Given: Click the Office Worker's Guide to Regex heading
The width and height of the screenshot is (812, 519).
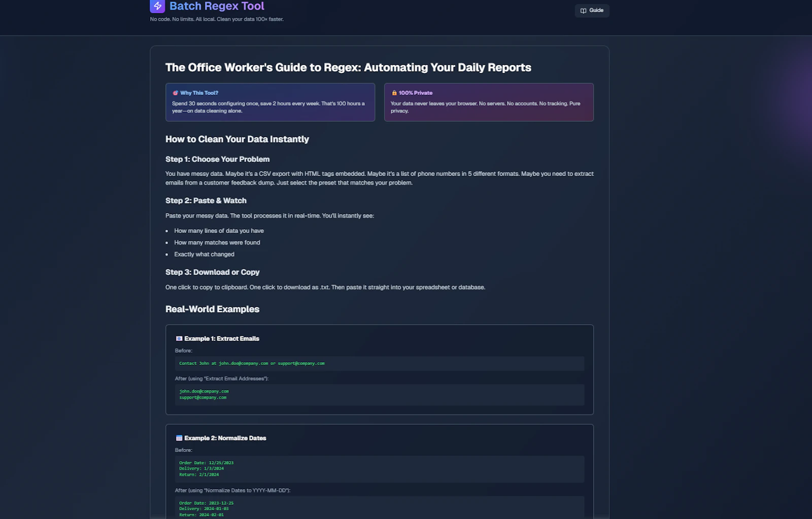Looking at the screenshot, I should 348,67.
